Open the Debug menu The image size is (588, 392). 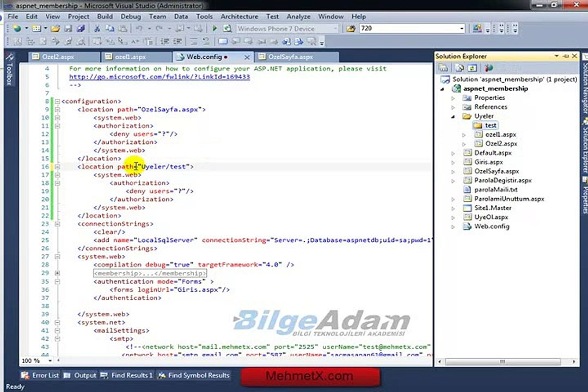[131, 16]
